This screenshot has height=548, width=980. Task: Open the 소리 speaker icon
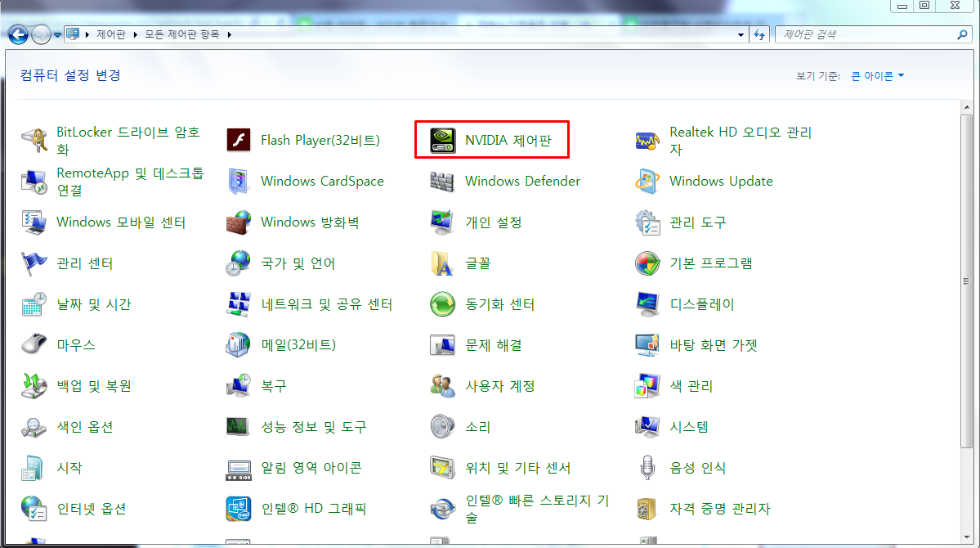click(442, 427)
